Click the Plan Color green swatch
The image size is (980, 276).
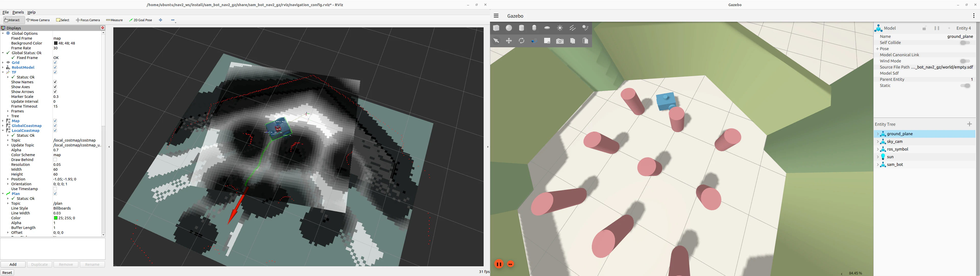pyautogui.click(x=56, y=218)
